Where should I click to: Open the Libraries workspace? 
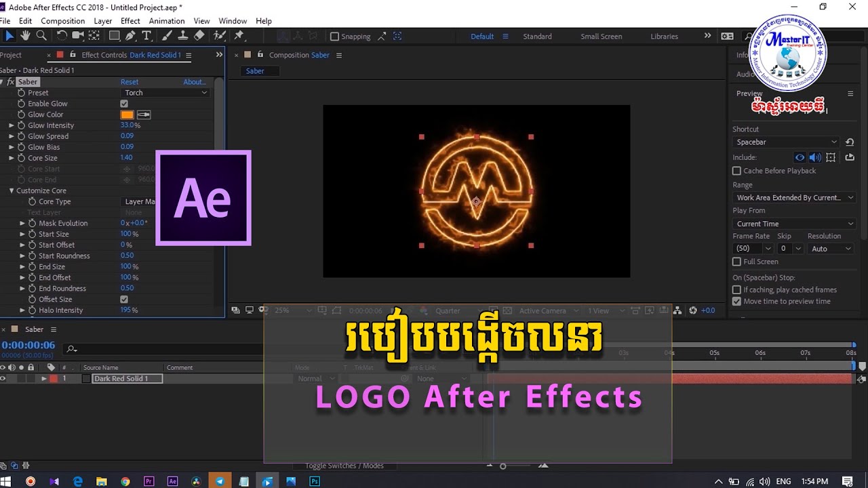[664, 37]
